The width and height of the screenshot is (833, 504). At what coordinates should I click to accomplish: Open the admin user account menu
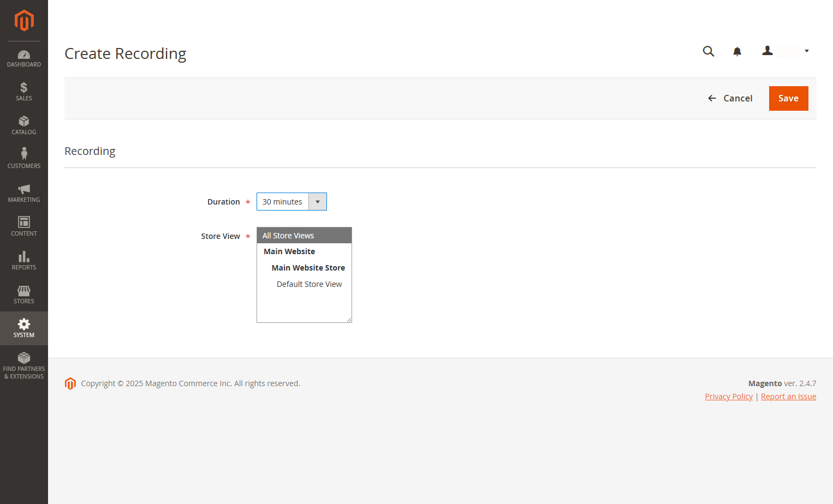[786, 51]
